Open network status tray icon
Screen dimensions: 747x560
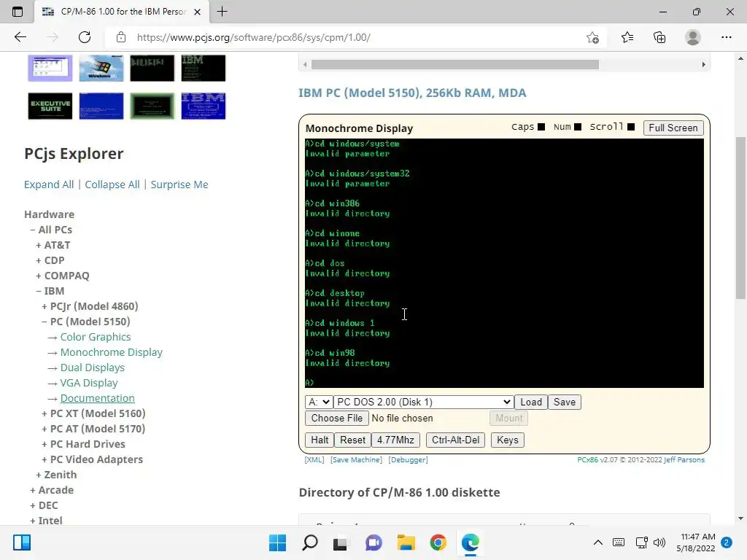click(641, 542)
